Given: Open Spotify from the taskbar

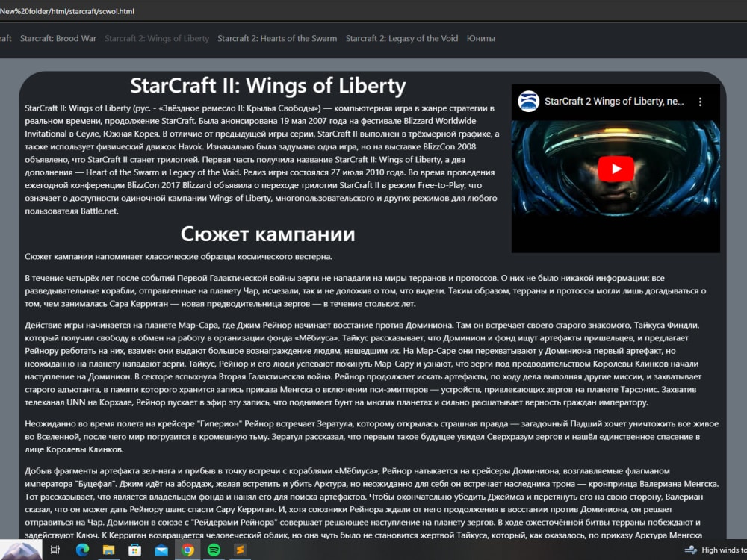Looking at the screenshot, I should (x=214, y=550).
